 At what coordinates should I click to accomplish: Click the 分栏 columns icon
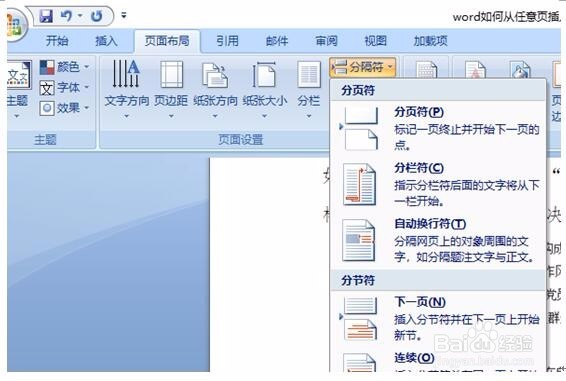pyautogui.click(x=309, y=75)
